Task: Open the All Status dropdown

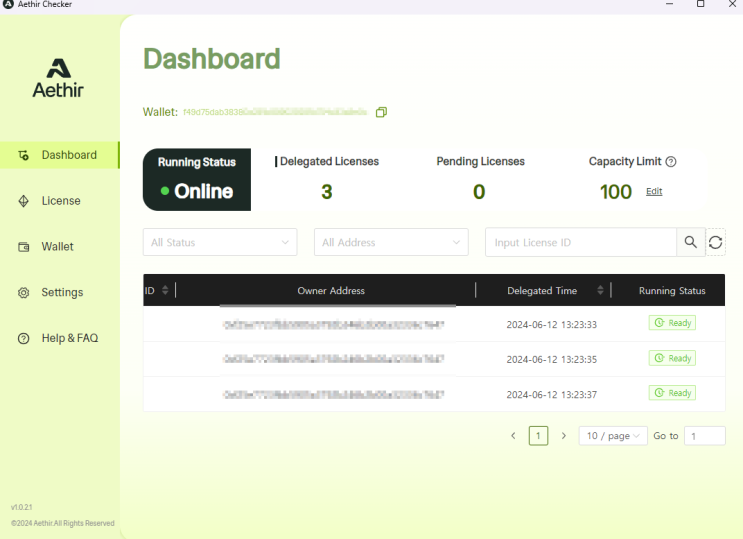Action: pyautogui.click(x=220, y=242)
